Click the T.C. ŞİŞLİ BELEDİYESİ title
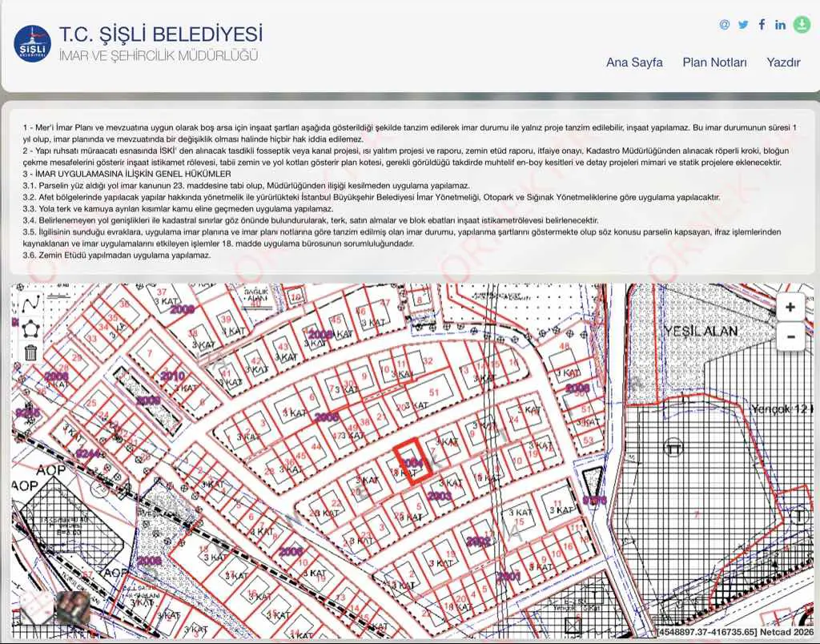Screen dimensions: 820x644 tap(160, 34)
